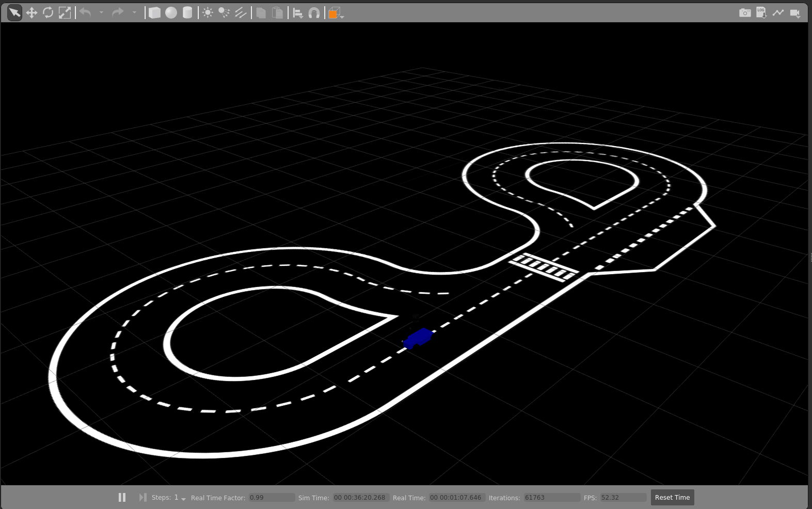The width and height of the screenshot is (812, 509).
Task: Click the 'FPS:' label
Action: click(x=590, y=498)
